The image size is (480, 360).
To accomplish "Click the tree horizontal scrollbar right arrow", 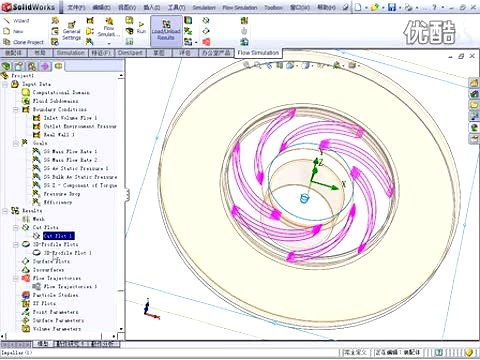I will tap(114, 336).
